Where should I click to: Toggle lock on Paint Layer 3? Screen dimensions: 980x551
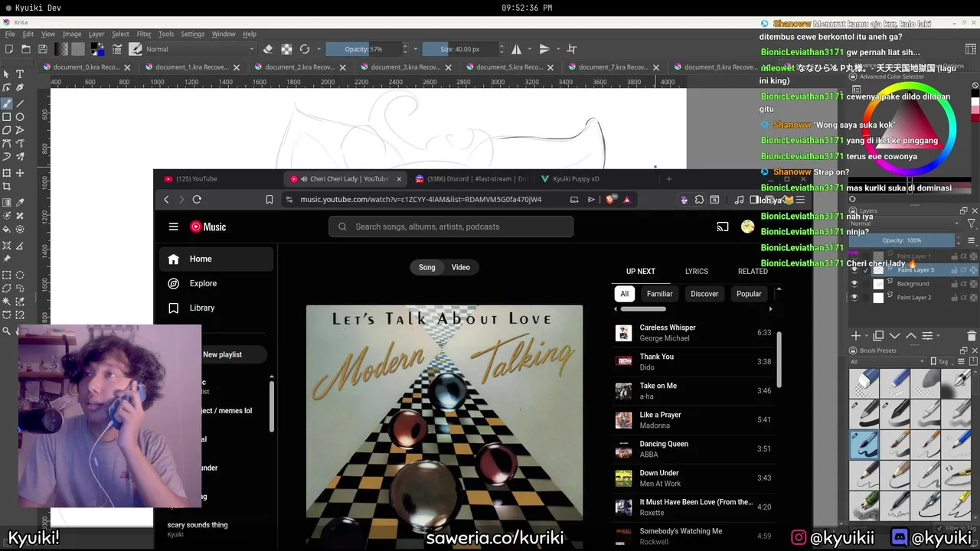[955, 269]
